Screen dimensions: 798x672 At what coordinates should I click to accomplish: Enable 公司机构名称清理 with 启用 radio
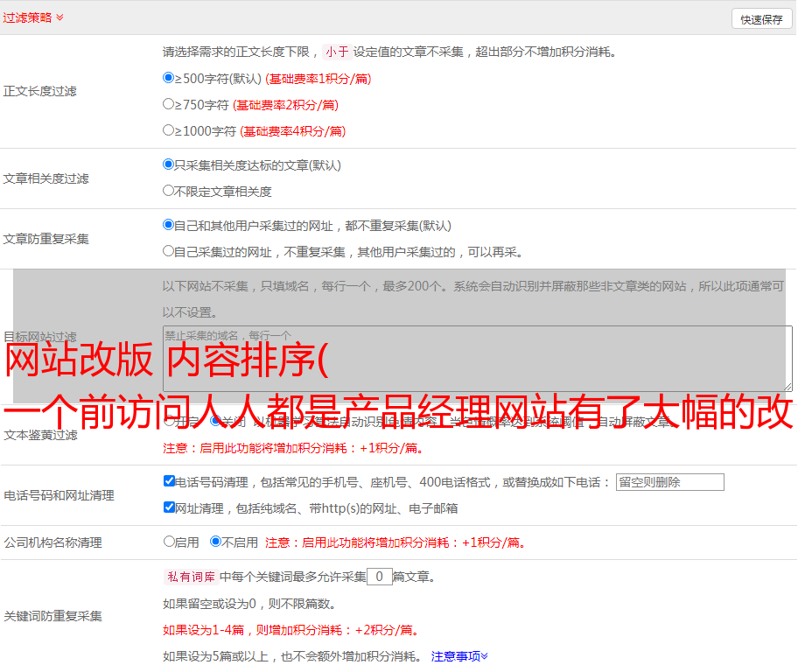pyautogui.click(x=170, y=542)
